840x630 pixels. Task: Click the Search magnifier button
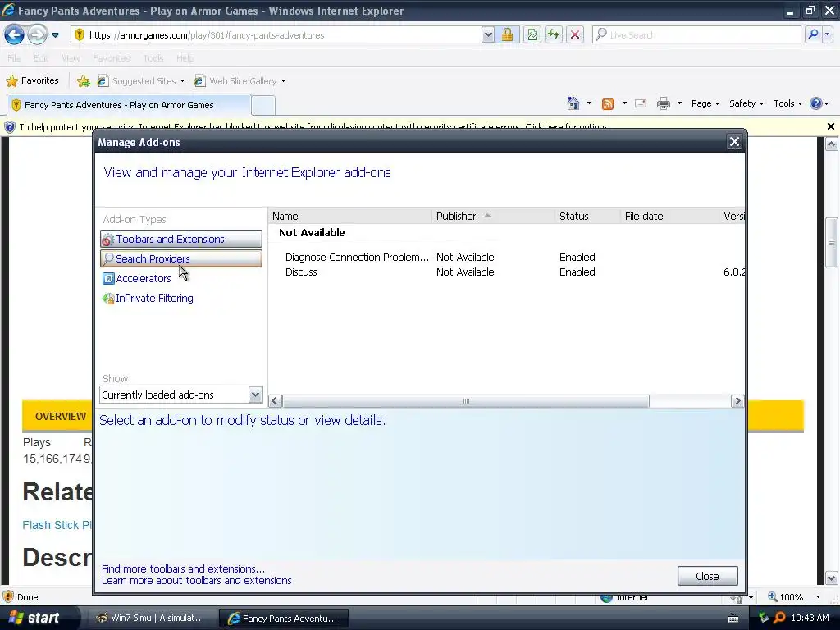813,34
